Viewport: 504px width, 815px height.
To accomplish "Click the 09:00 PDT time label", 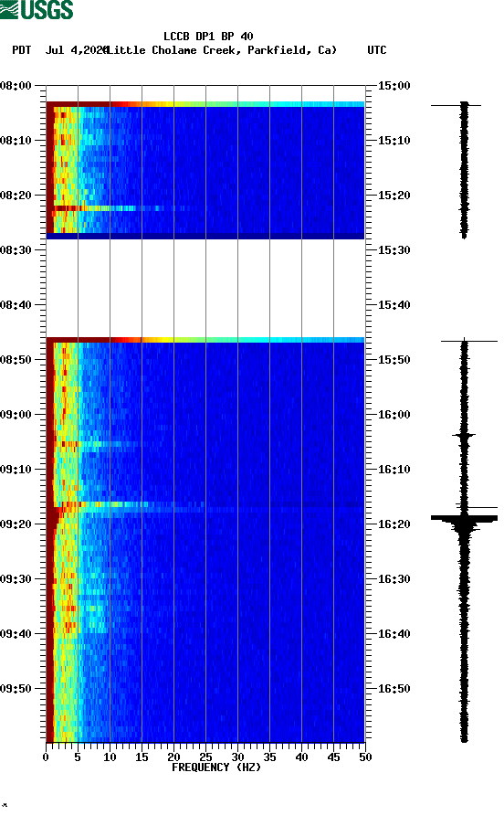I will [16, 415].
